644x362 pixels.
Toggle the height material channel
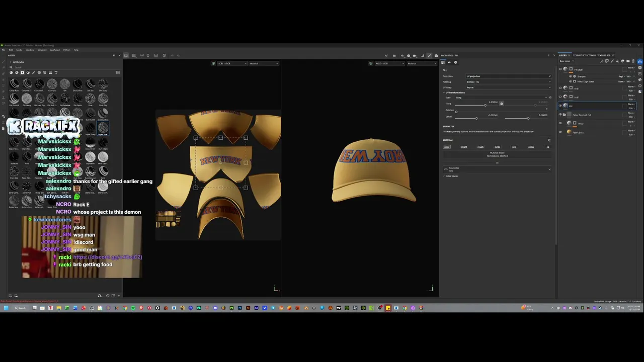[x=464, y=147]
